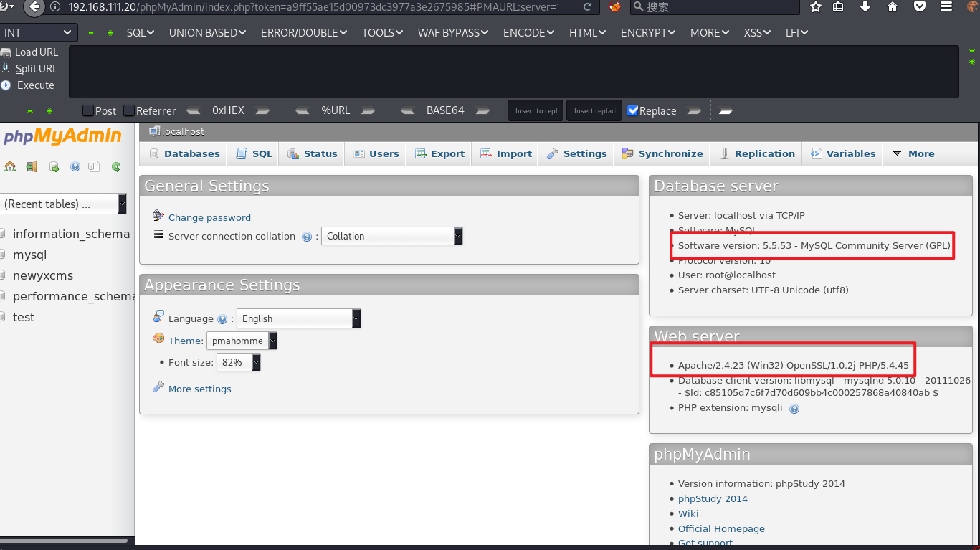
Task: Open the Export tab
Action: (439, 153)
